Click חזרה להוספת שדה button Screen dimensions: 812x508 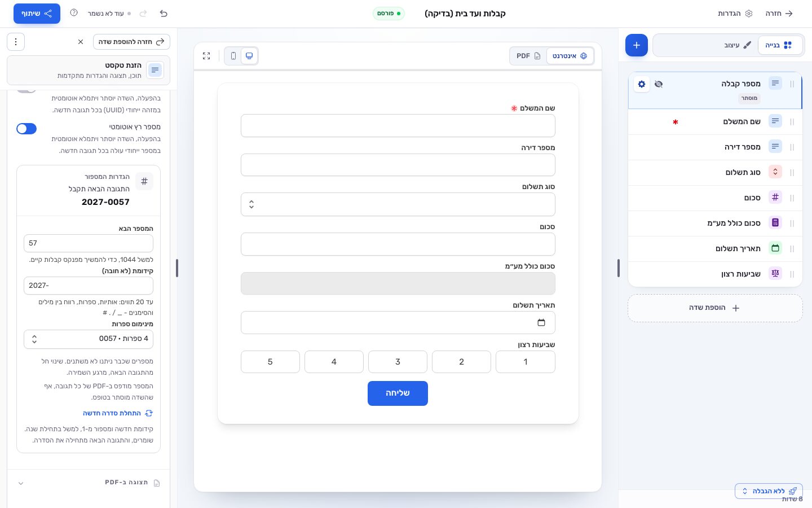coord(131,42)
